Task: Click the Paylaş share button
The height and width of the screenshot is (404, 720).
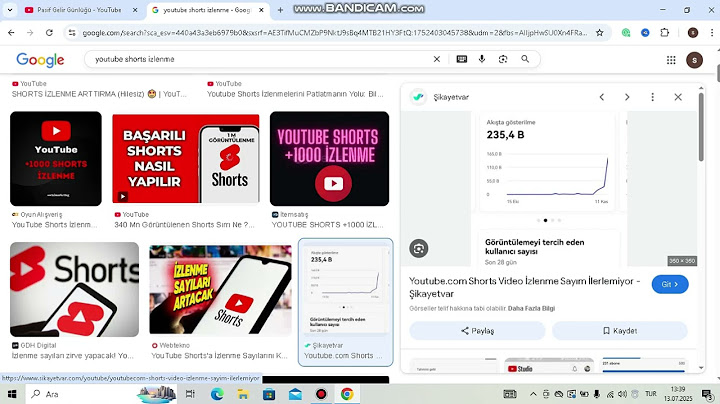Action: 477,331
